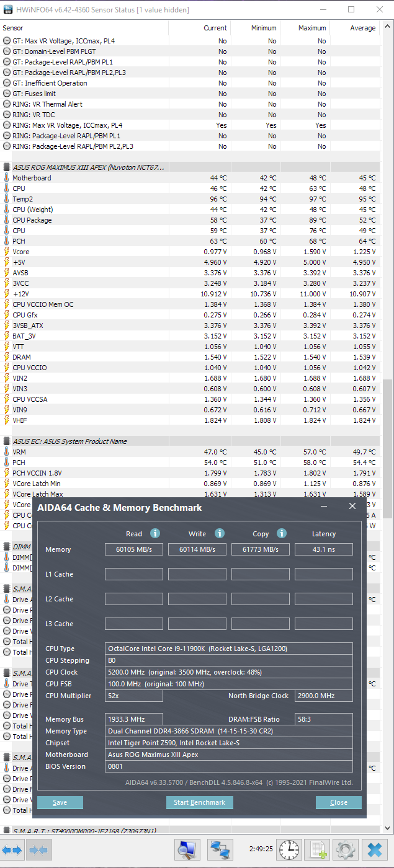Viewport: 394px width, 868px height.
Task: Minimize the AIDA64 Cache & Memory Benchmark window
Action: tap(324, 507)
